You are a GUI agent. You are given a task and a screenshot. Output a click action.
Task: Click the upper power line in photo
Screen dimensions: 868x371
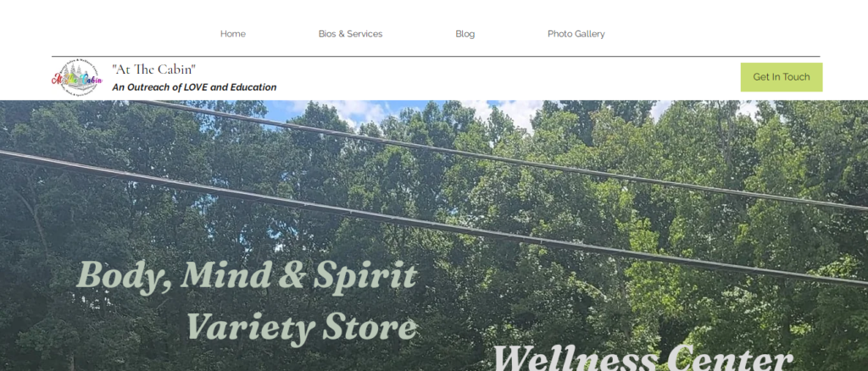(498, 155)
